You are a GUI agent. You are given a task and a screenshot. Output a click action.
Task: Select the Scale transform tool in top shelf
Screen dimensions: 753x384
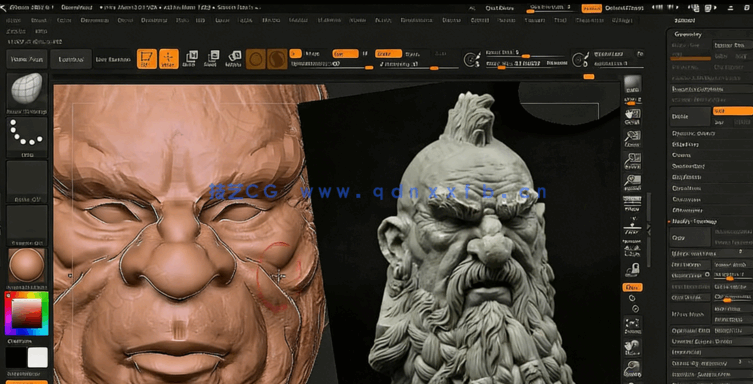pyautogui.click(x=212, y=59)
